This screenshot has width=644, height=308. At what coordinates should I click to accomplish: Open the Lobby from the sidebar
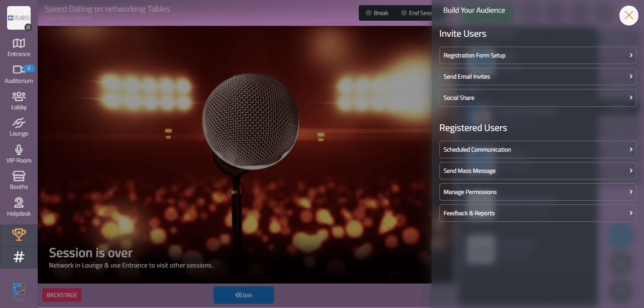point(19,100)
